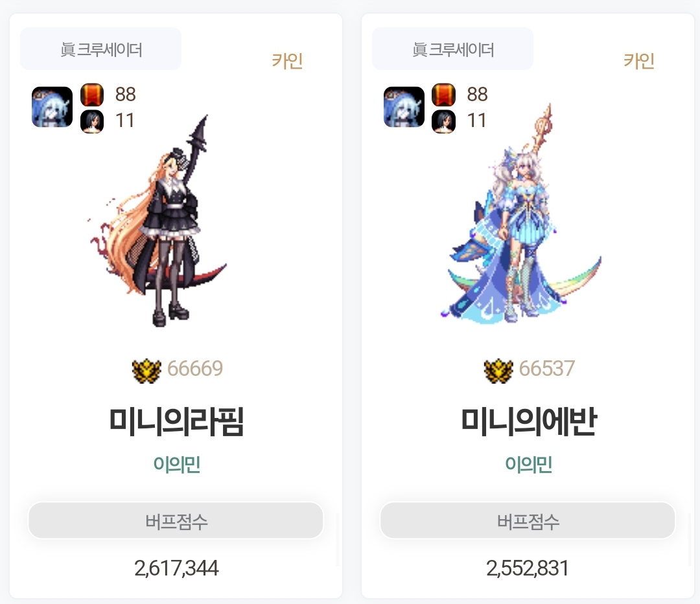The height and width of the screenshot is (604, 700).
Task: Click the red banner icon beside 88 on right card
Action: (x=444, y=95)
